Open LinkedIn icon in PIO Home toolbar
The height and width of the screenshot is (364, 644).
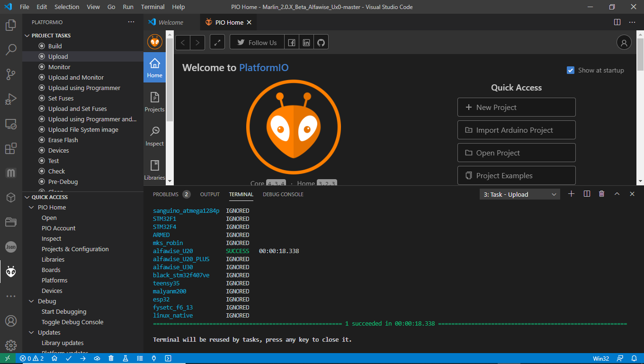(x=306, y=42)
